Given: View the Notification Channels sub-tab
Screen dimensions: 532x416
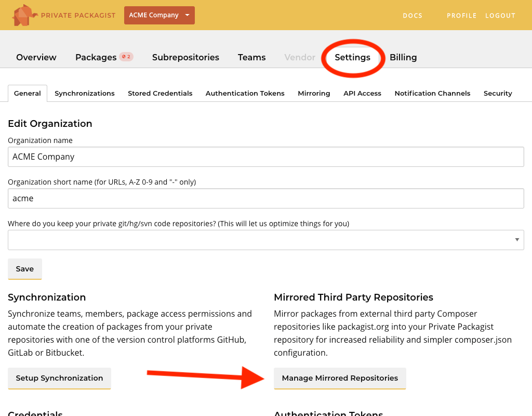Looking at the screenshot, I should tap(432, 94).
